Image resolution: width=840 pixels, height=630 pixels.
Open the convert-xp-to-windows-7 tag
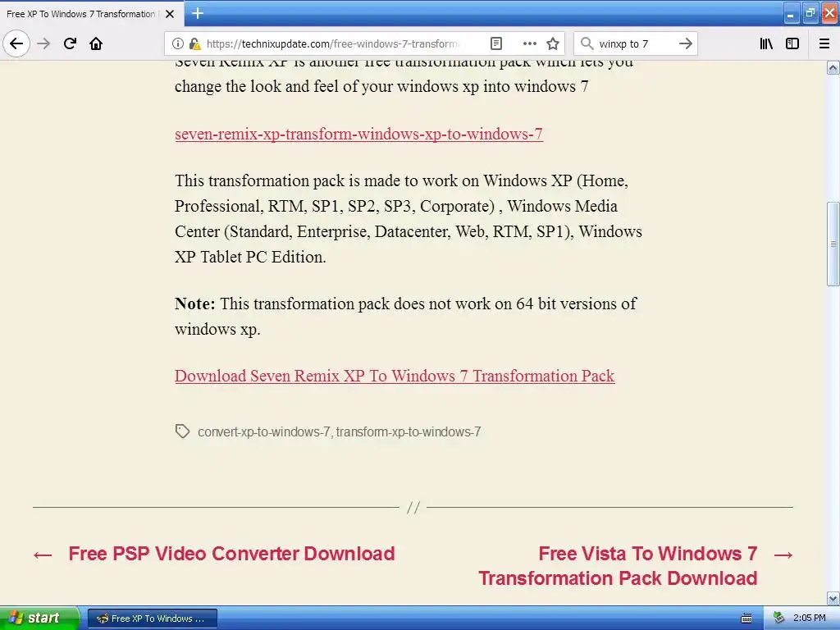(263, 431)
